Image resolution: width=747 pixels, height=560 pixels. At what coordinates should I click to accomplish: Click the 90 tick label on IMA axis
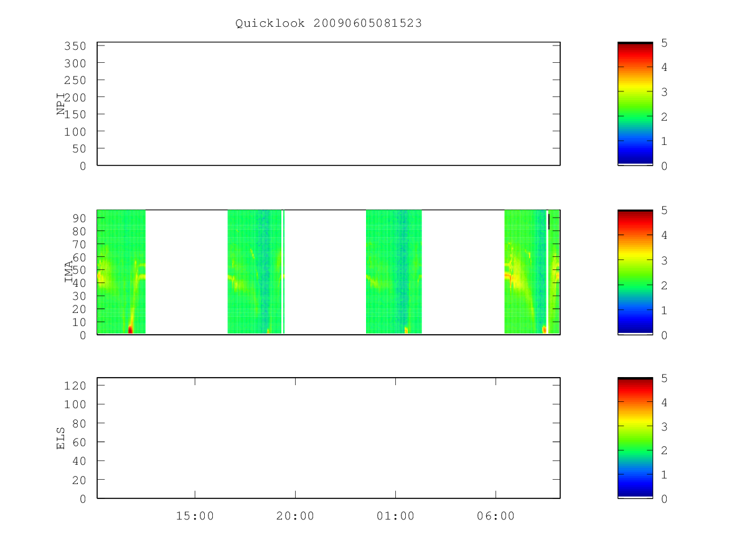pos(79,218)
